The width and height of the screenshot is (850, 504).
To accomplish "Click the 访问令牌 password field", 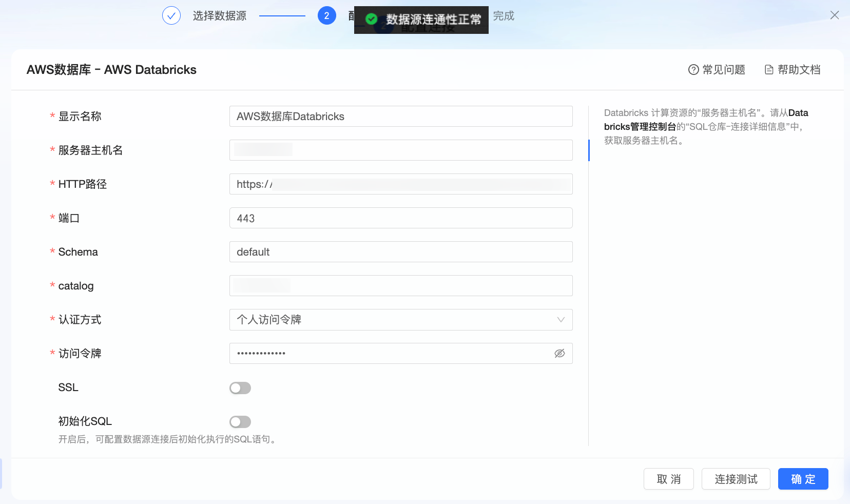I will click(401, 354).
